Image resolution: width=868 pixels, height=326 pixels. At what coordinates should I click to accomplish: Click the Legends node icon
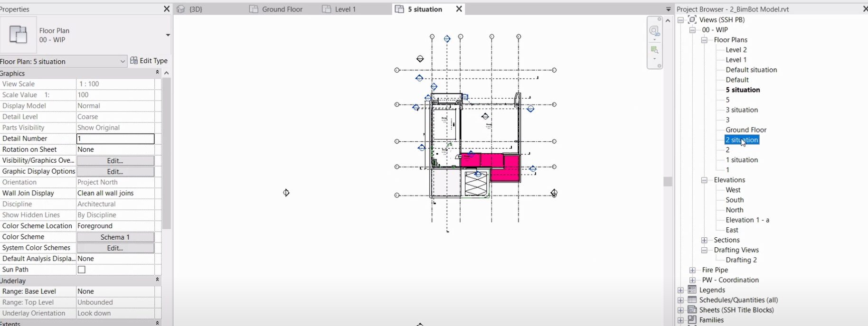[692, 290]
